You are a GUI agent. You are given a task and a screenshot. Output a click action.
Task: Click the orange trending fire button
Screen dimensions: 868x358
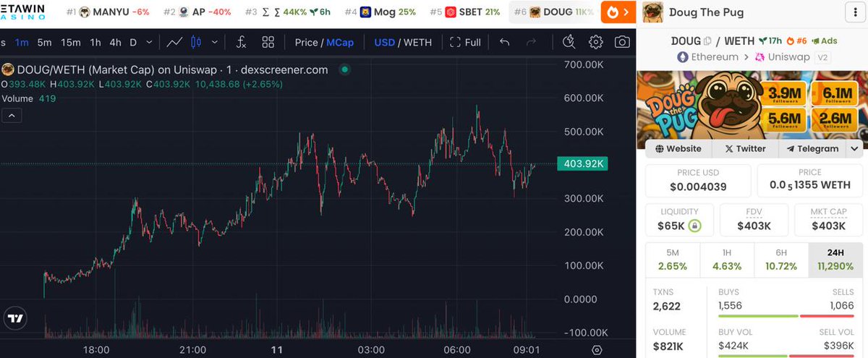point(613,12)
